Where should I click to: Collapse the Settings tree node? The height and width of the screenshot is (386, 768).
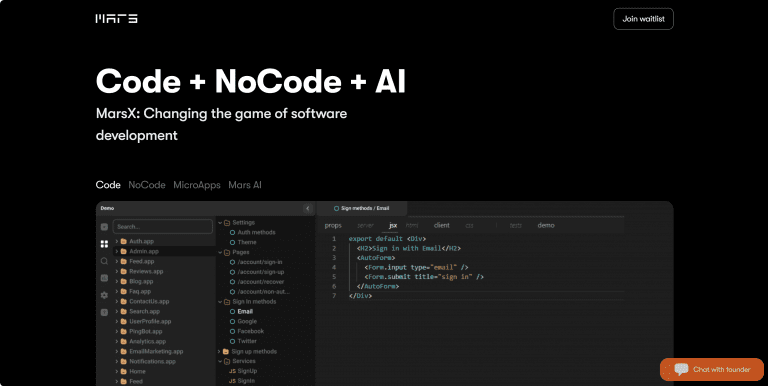[220, 223]
